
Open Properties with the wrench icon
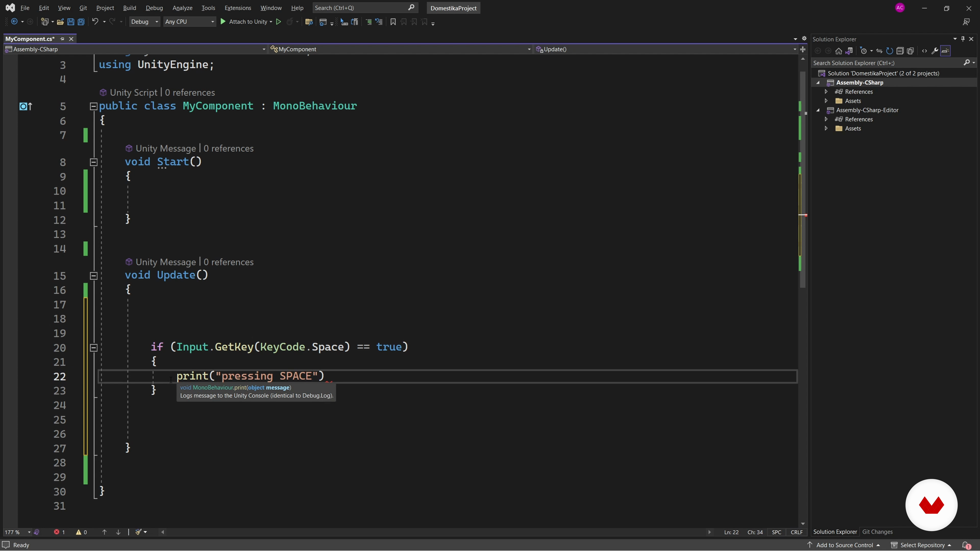pos(935,51)
